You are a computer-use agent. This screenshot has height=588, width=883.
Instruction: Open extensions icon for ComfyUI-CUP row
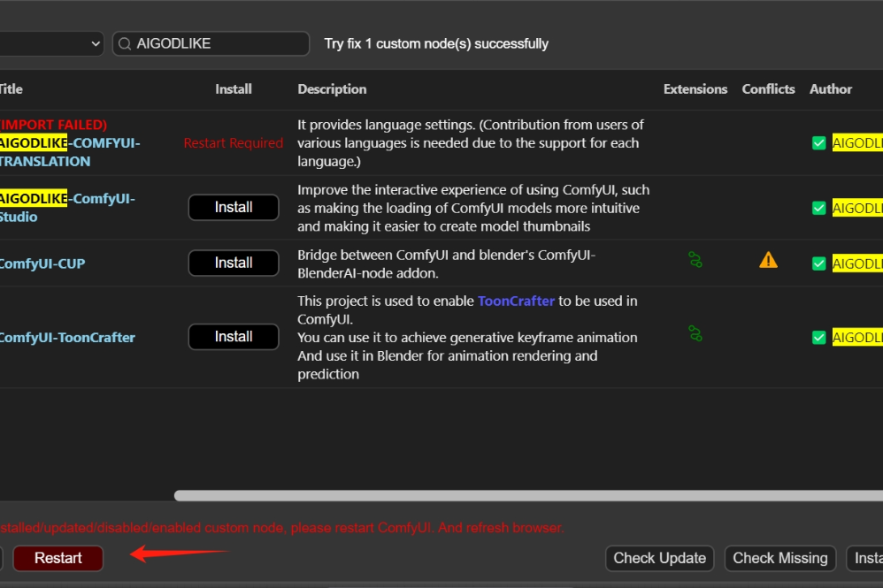coord(695,260)
